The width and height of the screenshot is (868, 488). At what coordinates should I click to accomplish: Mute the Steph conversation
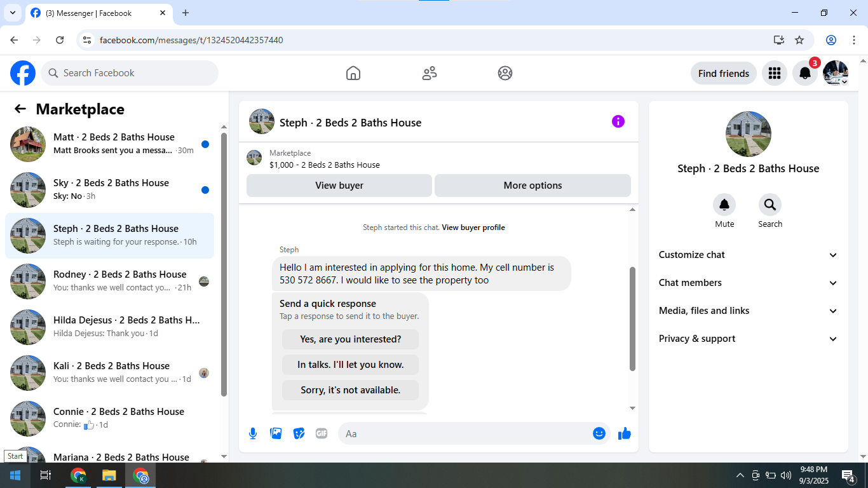coord(724,205)
